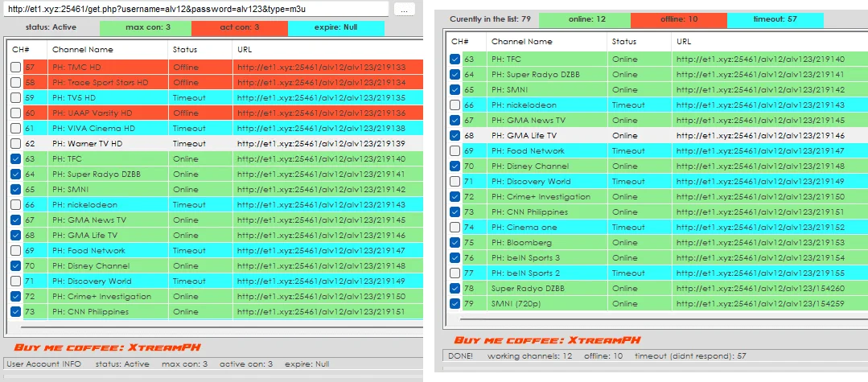This screenshot has height=382, width=868.
Task: Enable the checkbox for PH: TV5 HD
Action: (x=16, y=97)
